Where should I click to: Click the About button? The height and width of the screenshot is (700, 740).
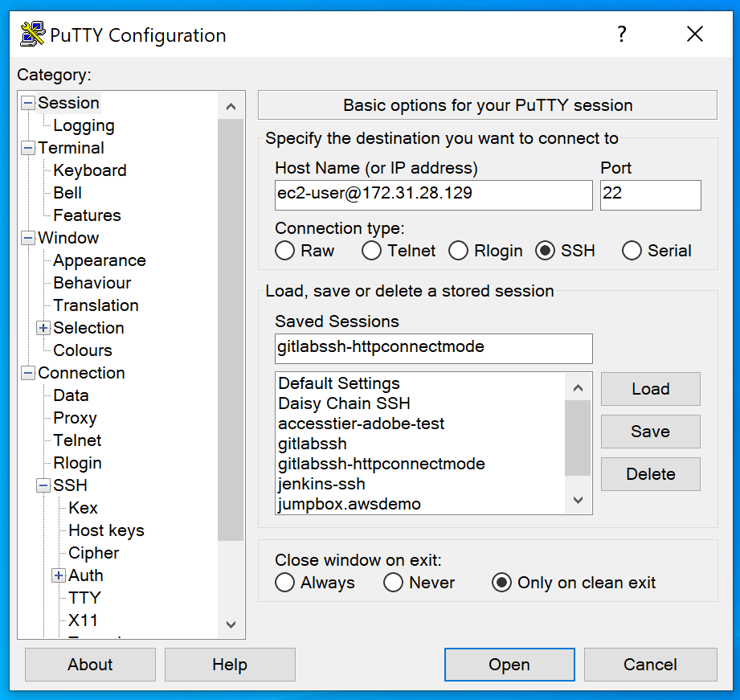[90, 665]
